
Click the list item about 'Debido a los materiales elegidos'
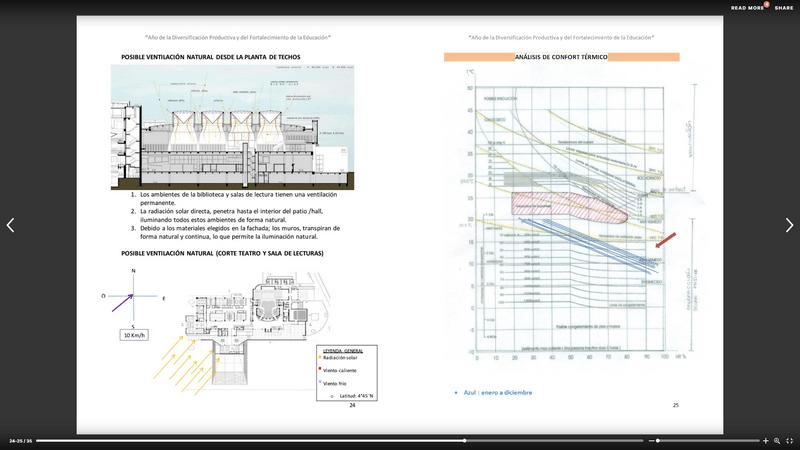235,232
